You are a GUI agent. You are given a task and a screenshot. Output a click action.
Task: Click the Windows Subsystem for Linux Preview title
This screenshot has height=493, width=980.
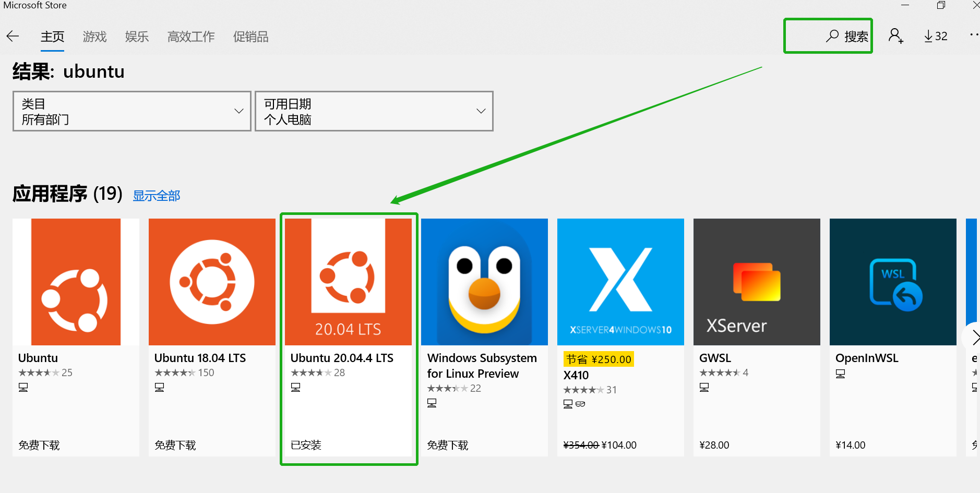(482, 366)
